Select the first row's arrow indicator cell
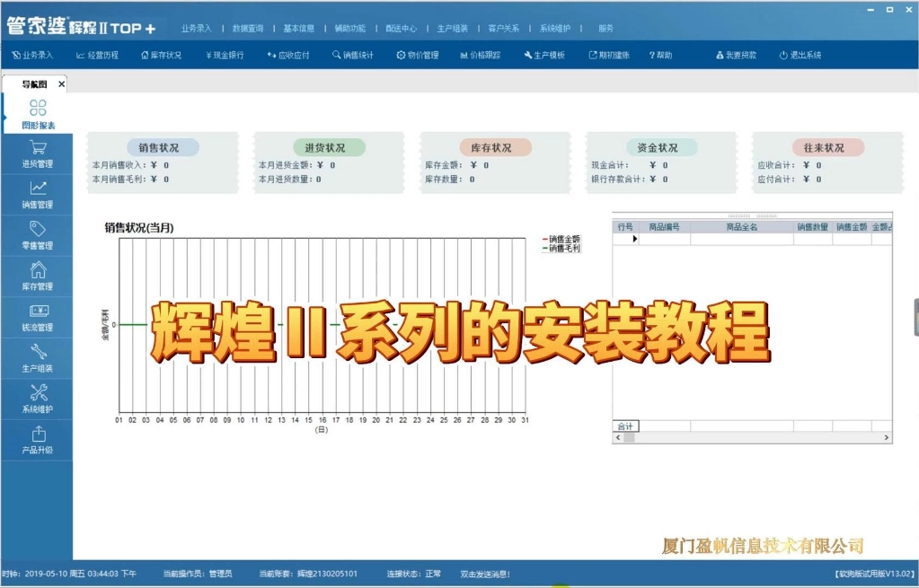Screen dimensions: 919x588 625,239
